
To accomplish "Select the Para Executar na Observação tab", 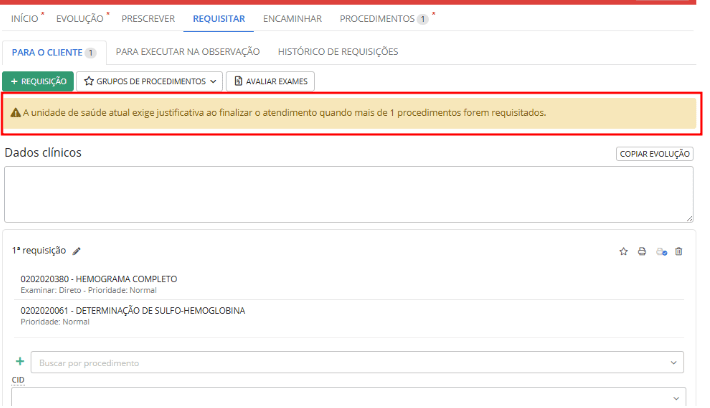I will point(188,51).
